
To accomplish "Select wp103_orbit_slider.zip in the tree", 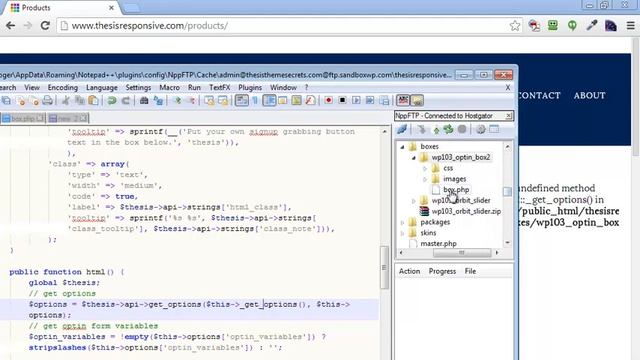I will pyautogui.click(x=466, y=211).
